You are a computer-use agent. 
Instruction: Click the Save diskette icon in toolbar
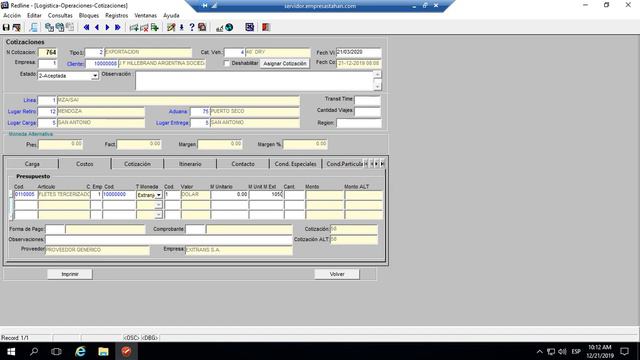coord(6,27)
